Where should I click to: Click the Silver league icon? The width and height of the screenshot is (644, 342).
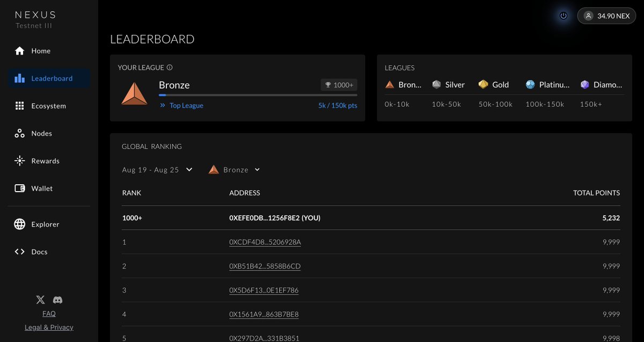[436, 85]
